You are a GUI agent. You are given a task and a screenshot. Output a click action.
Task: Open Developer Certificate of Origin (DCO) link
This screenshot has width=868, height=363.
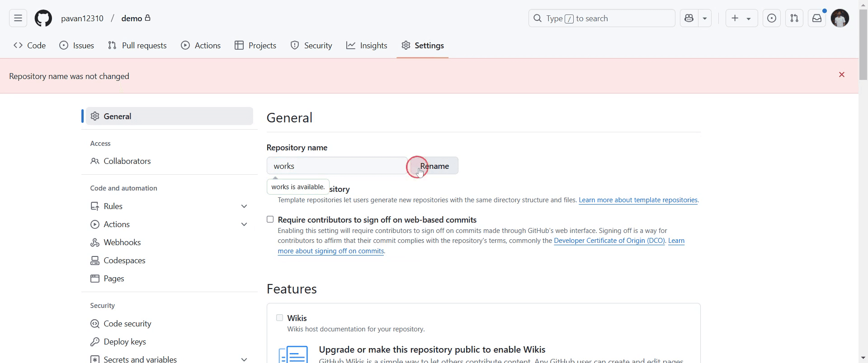click(x=609, y=241)
